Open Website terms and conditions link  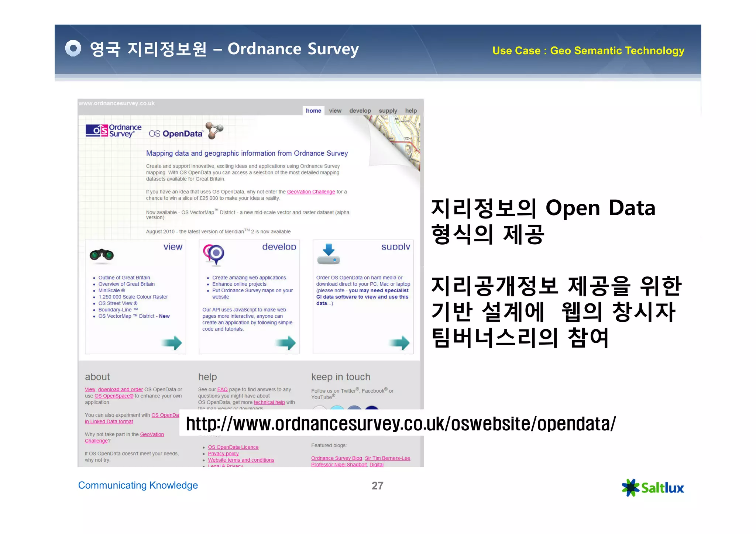[x=241, y=460]
